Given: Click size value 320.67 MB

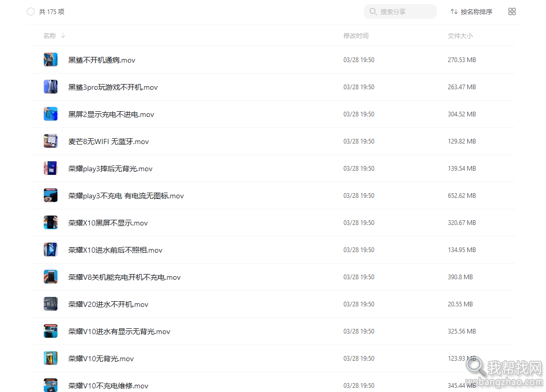Looking at the screenshot, I should (x=462, y=223).
